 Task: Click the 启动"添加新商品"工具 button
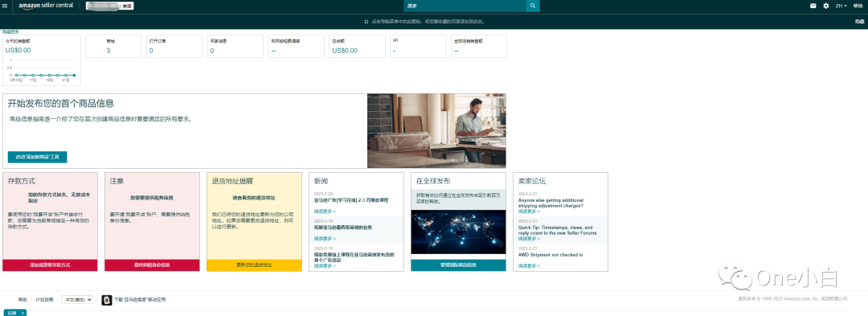click(x=38, y=157)
